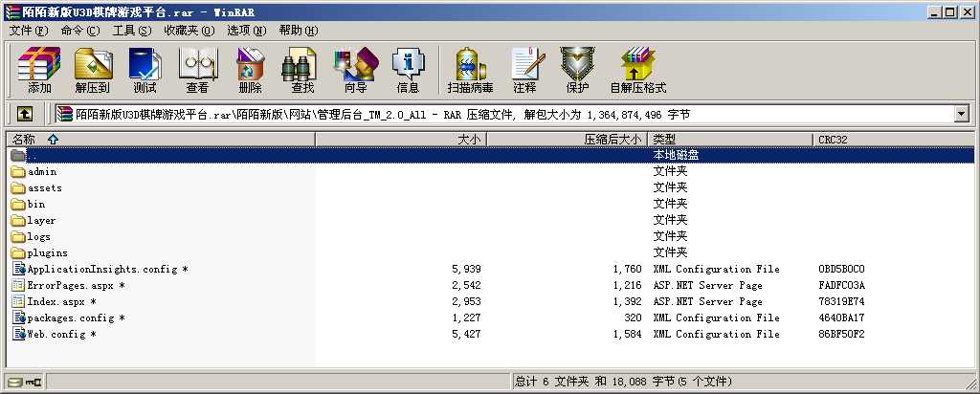Viewport: 980px width, 394px height.
Task: Go up one level with arrow button
Action: click(x=24, y=114)
